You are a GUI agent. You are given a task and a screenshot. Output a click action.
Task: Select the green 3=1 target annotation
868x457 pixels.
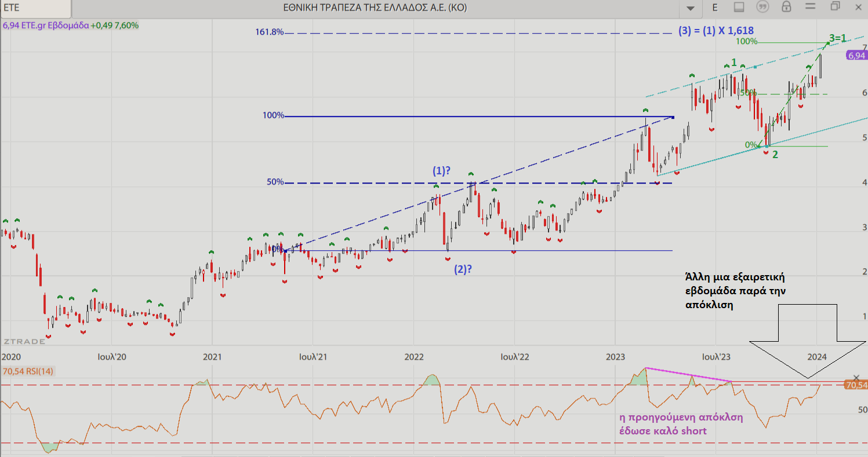pos(837,38)
